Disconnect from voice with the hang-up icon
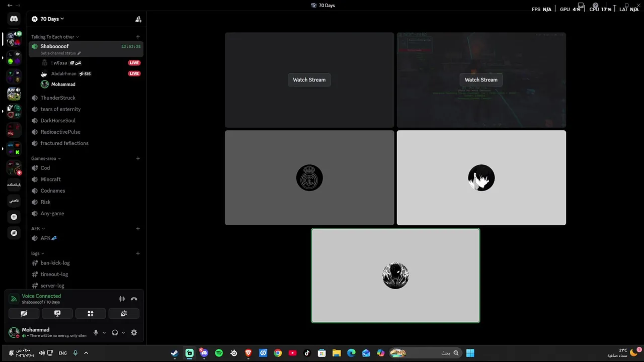The image size is (644, 362). pos(134,299)
